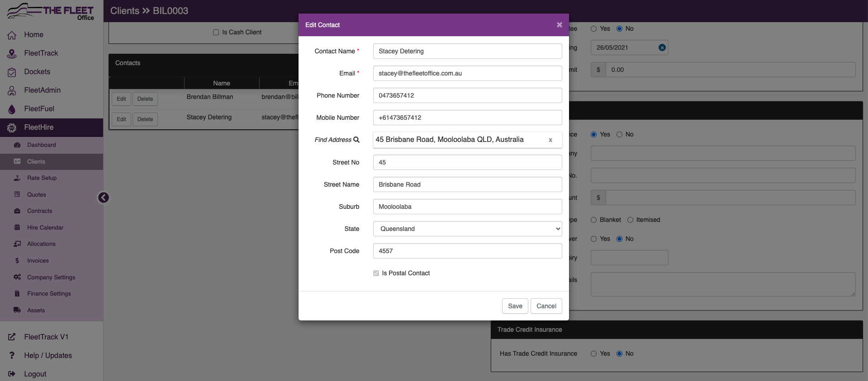868x381 pixels.
Task: Click the Allocations icon
Action: point(17,244)
